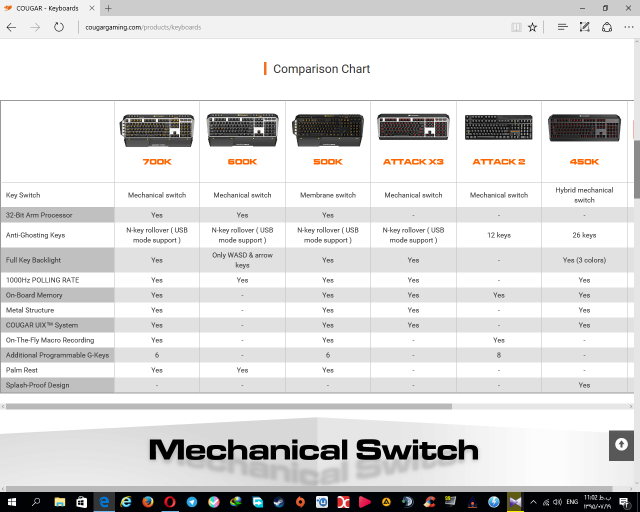Open the Windows Start menu
This screenshot has height=512, width=640.
click(12, 501)
